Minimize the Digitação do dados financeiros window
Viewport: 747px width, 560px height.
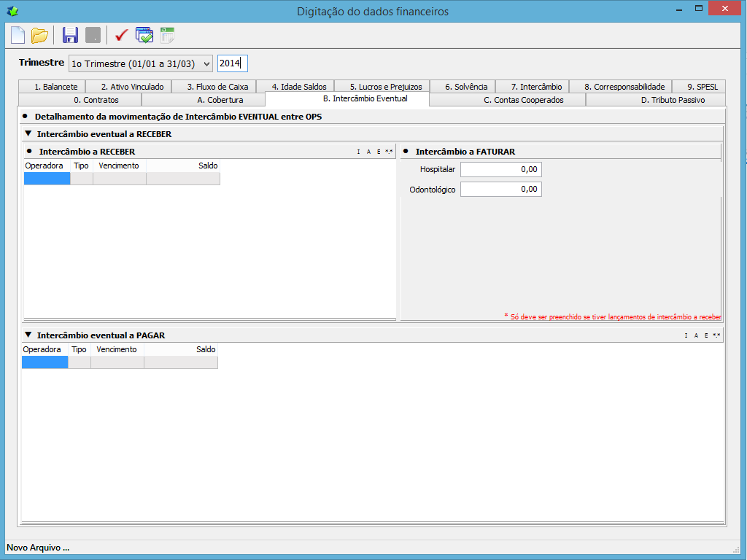pyautogui.click(x=679, y=9)
